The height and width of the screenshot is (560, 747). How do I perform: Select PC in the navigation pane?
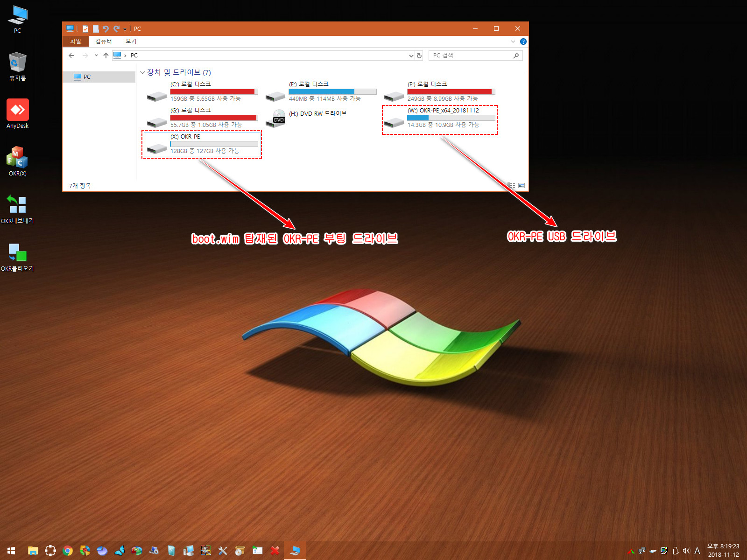tap(99, 77)
